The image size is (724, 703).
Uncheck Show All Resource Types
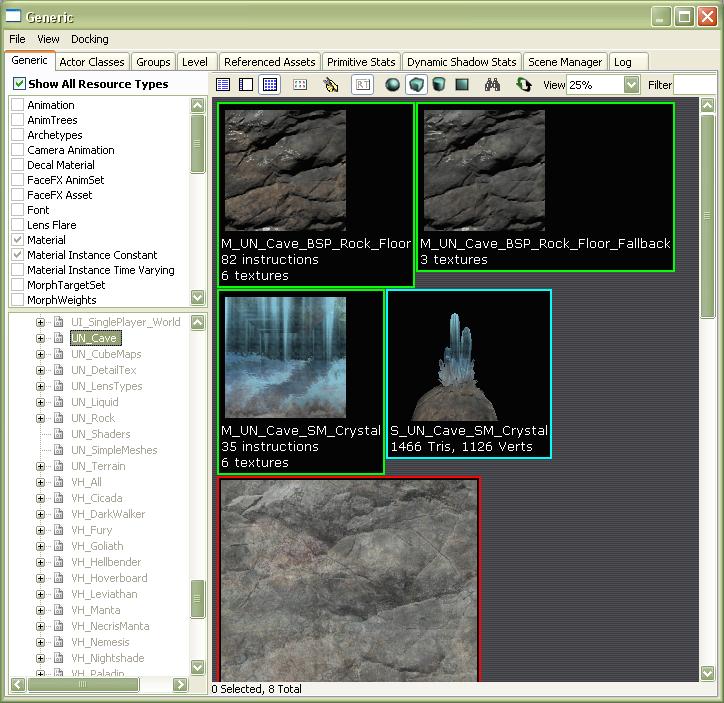coord(19,84)
